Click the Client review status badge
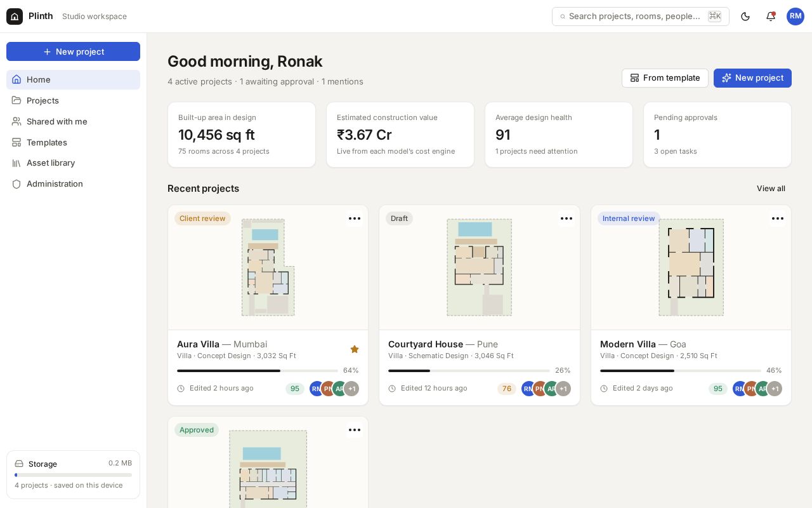The height and width of the screenshot is (508, 812). tap(202, 218)
